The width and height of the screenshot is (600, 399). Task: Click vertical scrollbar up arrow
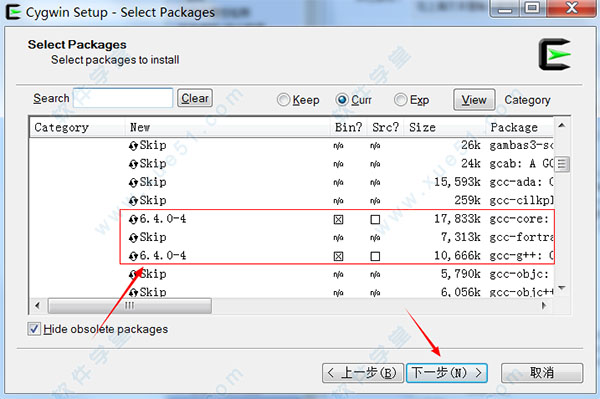pos(562,125)
